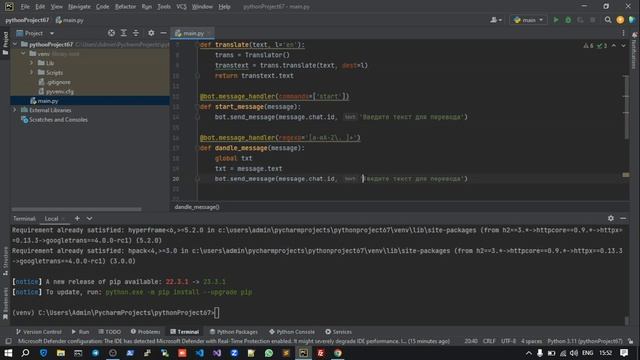The height and width of the screenshot is (360, 640).
Task: Toggle tool window quick access icon
Action: 8,341
